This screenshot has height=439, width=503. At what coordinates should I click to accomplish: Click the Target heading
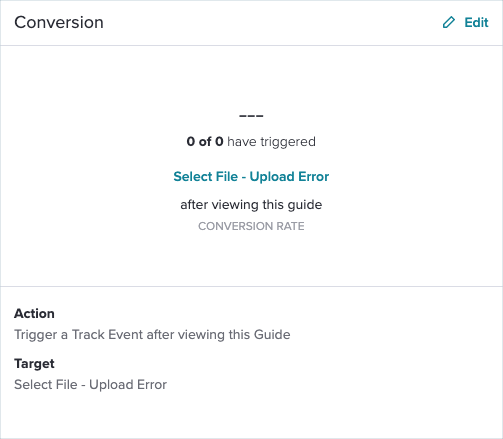point(34,364)
